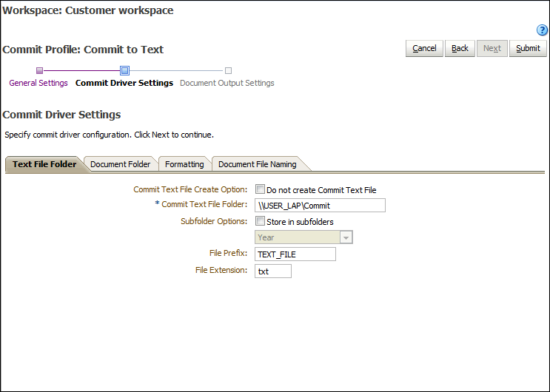
Task: Click the 'Commit Profile: Commit to Text' heading
Action: click(x=83, y=50)
